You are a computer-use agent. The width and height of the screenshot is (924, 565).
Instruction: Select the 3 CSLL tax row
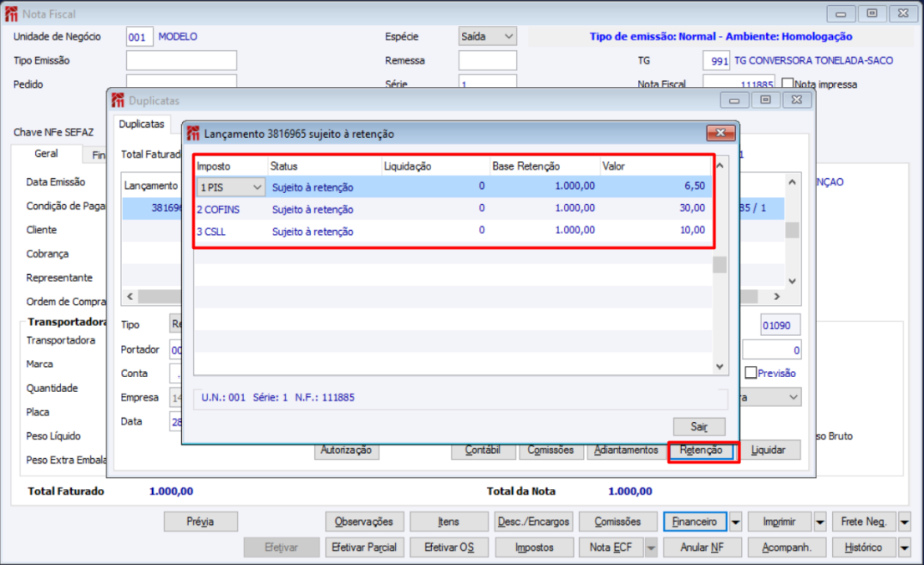[454, 231]
